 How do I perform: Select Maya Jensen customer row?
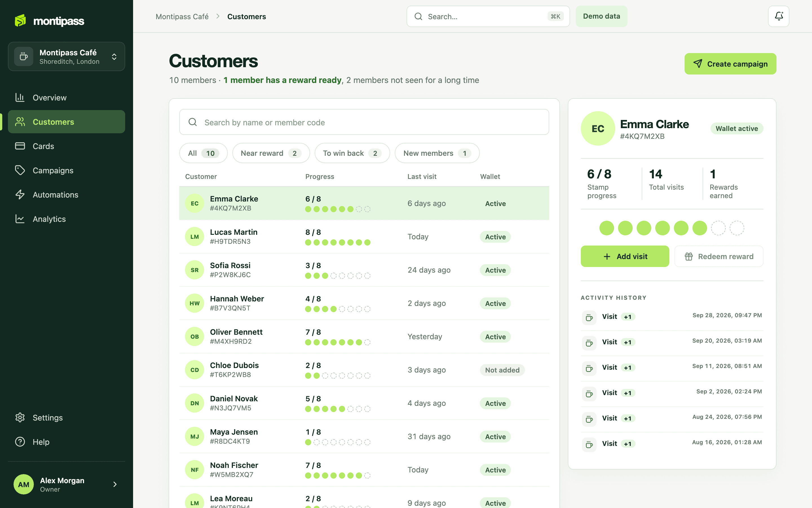click(x=364, y=436)
